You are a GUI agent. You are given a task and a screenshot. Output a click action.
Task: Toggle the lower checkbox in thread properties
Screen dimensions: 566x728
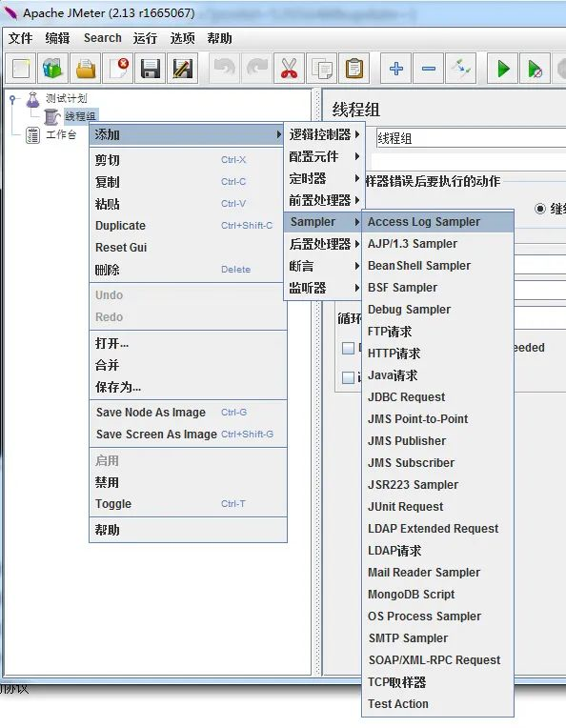pyautogui.click(x=348, y=377)
